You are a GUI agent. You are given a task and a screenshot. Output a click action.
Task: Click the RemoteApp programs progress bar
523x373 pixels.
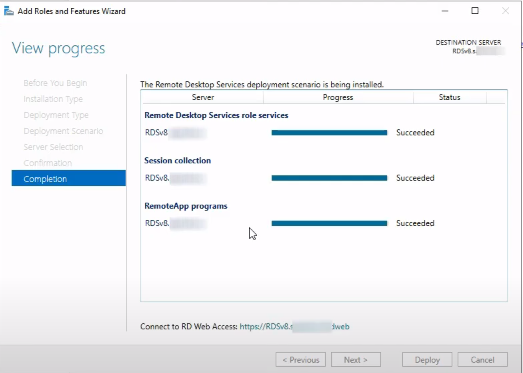[329, 224]
